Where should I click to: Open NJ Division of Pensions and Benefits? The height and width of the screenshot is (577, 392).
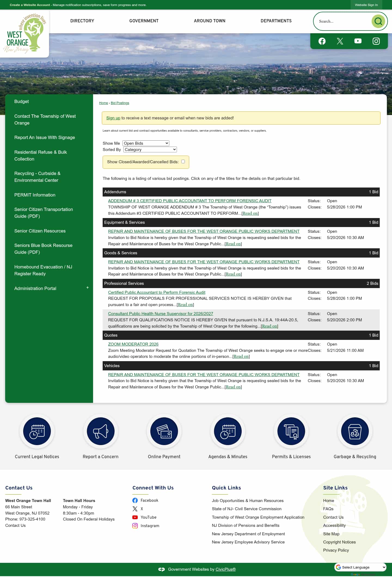pos(246,525)
